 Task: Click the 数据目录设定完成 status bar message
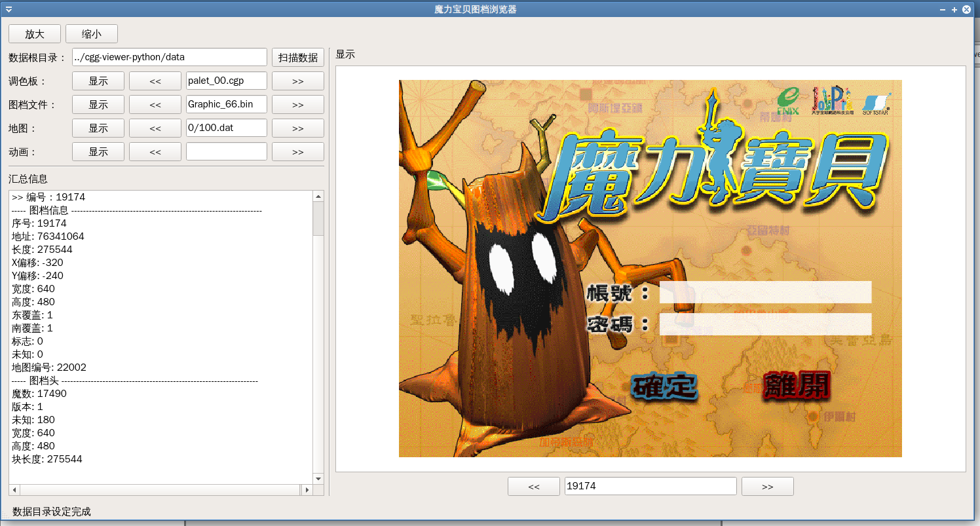point(52,512)
